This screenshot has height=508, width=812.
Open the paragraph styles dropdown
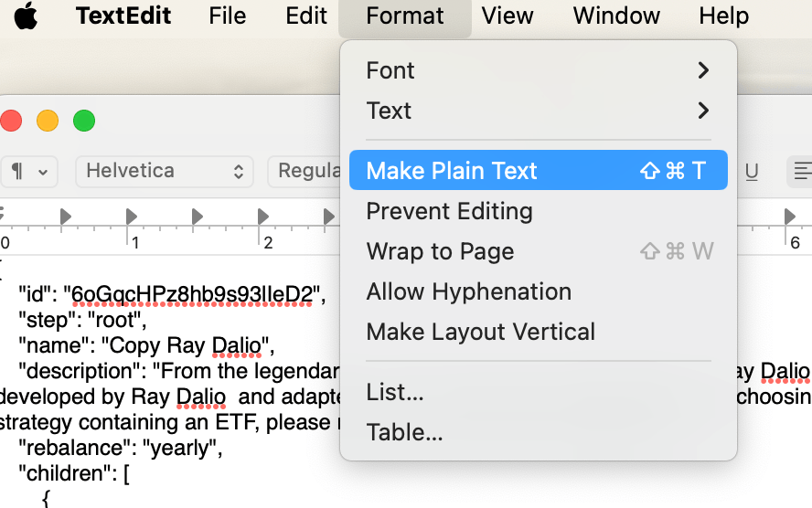tap(28, 171)
